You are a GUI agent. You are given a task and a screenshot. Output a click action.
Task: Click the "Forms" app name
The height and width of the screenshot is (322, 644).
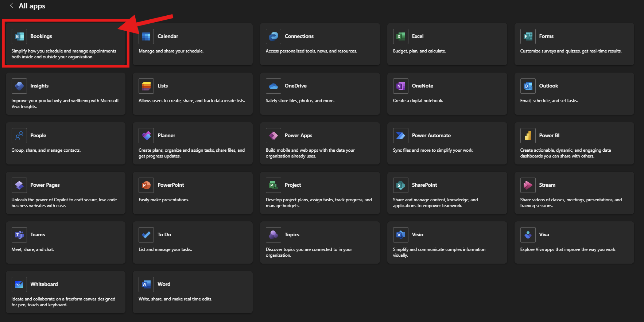click(x=546, y=36)
